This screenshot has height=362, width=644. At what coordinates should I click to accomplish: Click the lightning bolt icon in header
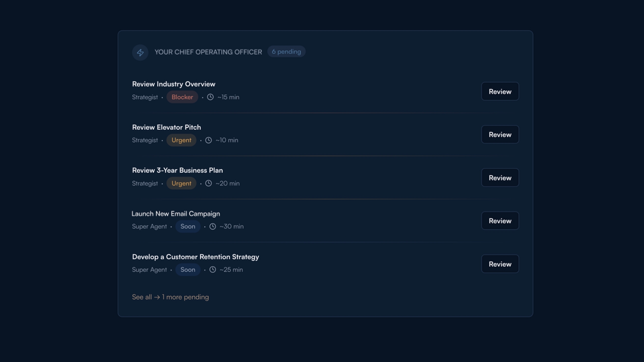click(x=140, y=53)
